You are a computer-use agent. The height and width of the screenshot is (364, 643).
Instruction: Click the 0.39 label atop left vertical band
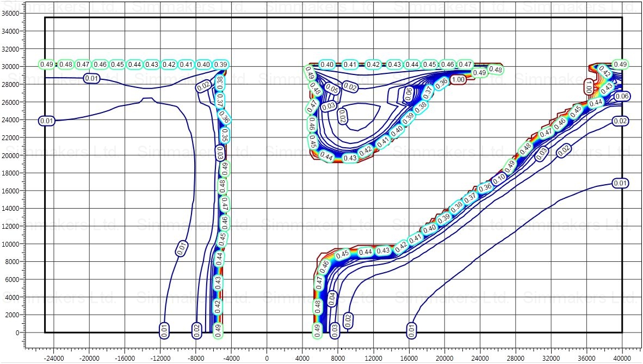pos(220,65)
